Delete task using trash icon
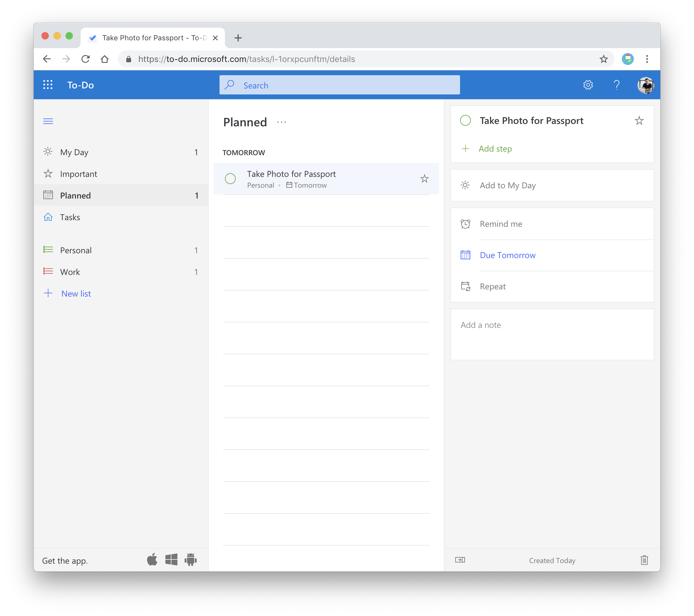 [644, 560]
